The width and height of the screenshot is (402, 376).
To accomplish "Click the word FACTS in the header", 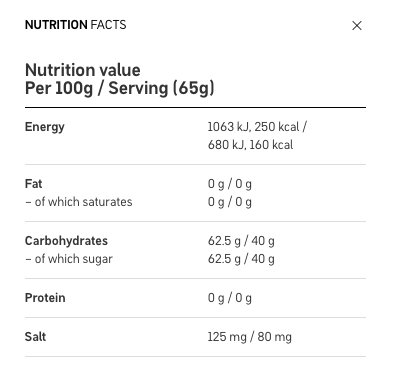I will tap(108, 25).
